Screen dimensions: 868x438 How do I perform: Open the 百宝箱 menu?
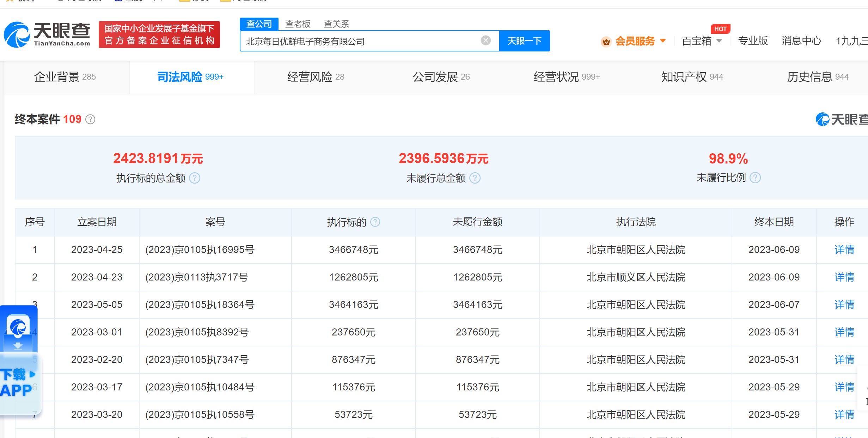tap(696, 41)
